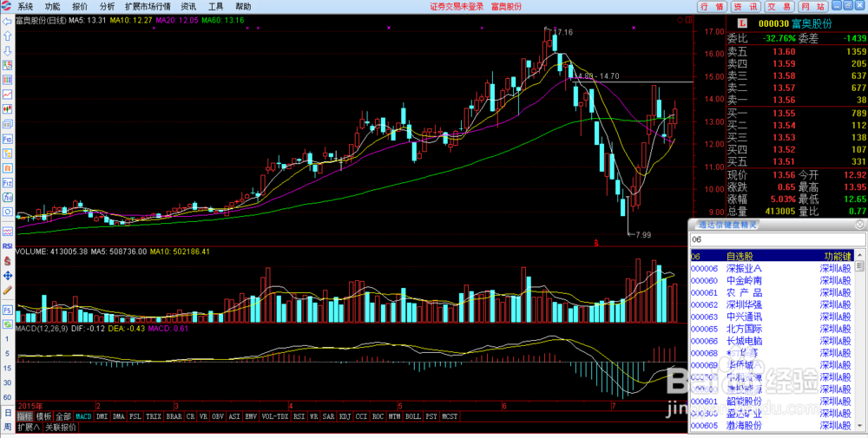Select the 06 自选股 function row

tap(773, 256)
